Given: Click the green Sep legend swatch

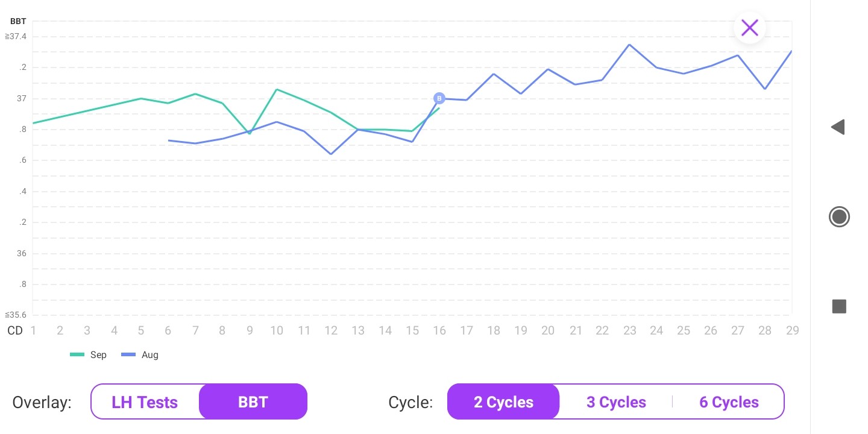Looking at the screenshot, I should point(77,355).
